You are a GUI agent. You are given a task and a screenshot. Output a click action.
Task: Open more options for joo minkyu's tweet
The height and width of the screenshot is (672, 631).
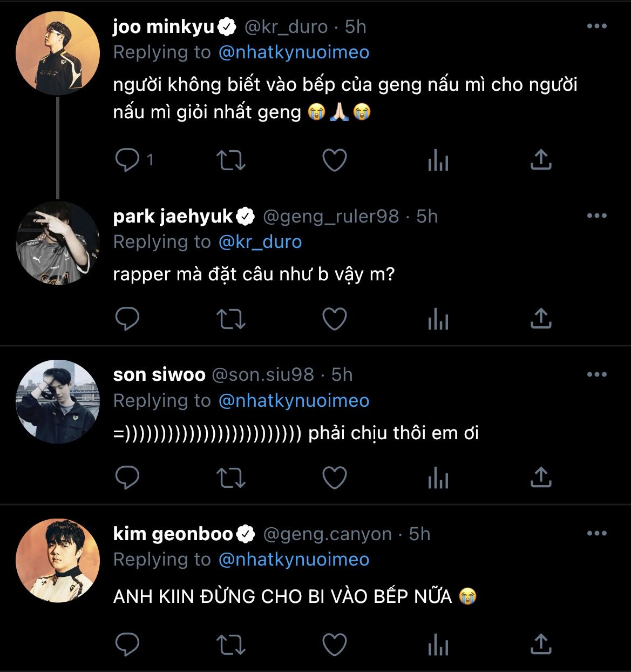pyautogui.click(x=596, y=26)
